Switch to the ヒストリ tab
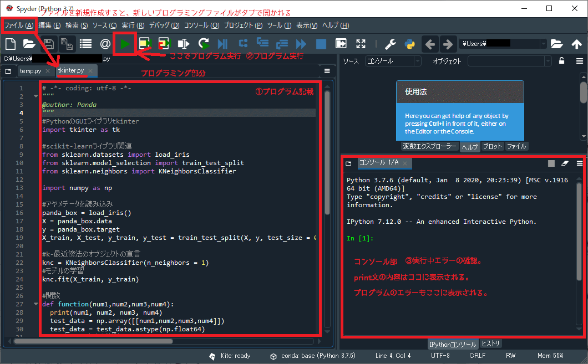The width and height of the screenshot is (588, 364). 490,344
